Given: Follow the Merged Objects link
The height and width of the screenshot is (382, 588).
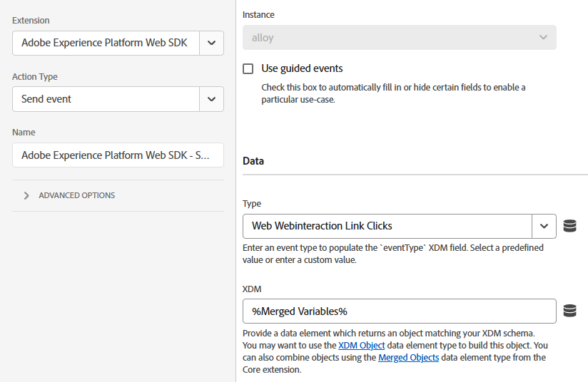Looking at the screenshot, I should (408, 357).
